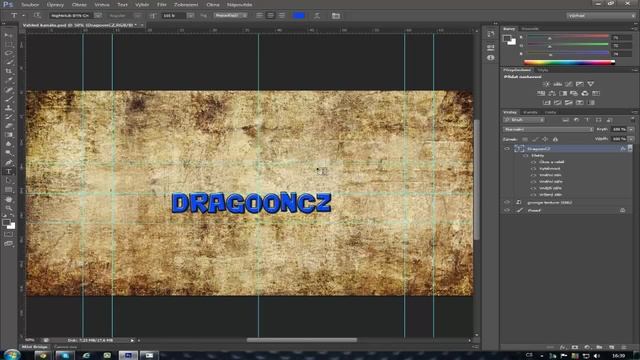
Task: Open the Mini Bridge panel tab
Action: coord(35,347)
